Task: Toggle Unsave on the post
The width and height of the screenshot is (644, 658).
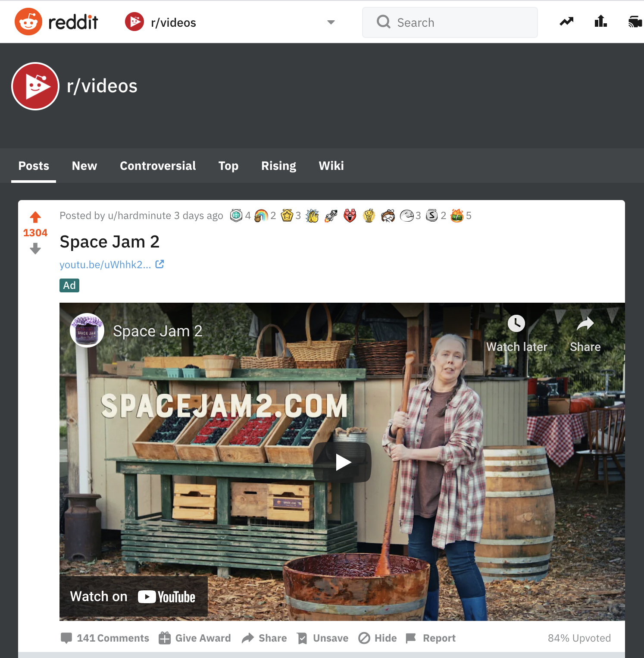Action: 323,638
